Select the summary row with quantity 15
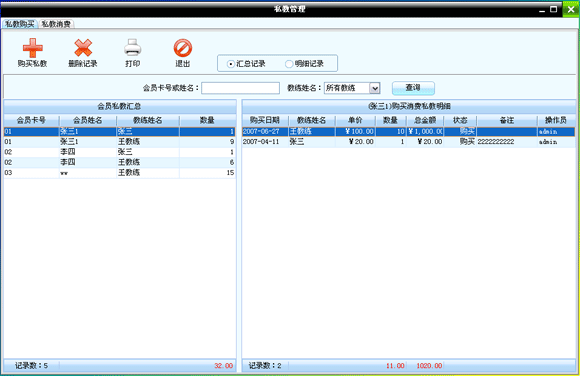The height and width of the screenshot is (376, 580). [119, 172]
